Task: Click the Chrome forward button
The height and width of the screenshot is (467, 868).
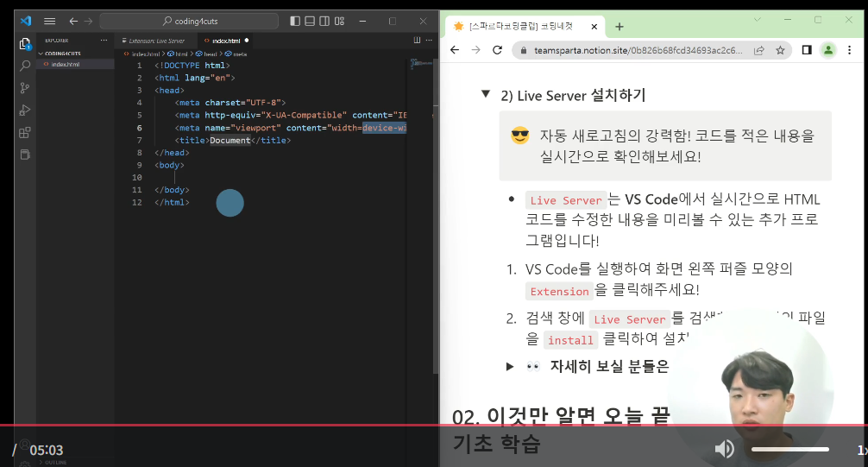Action: (x=475, y=50)
